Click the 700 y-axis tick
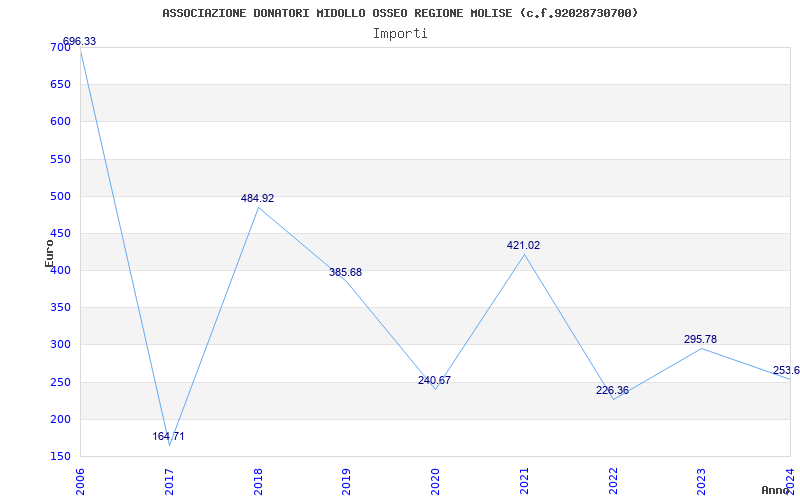 60,47
